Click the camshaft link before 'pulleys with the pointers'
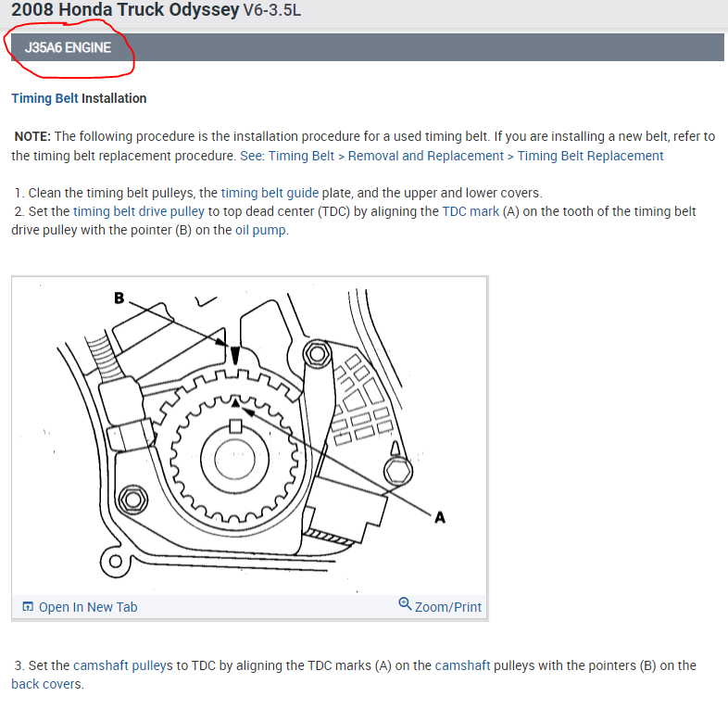 tap(462, 665)
